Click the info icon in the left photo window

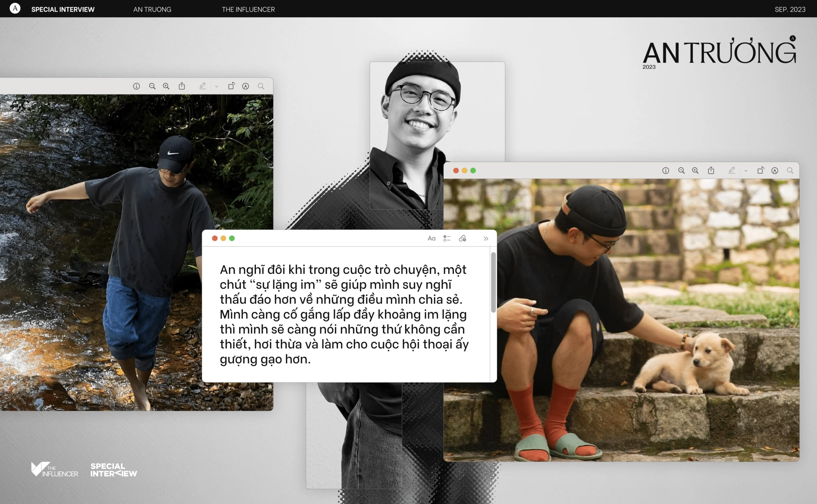136,86
